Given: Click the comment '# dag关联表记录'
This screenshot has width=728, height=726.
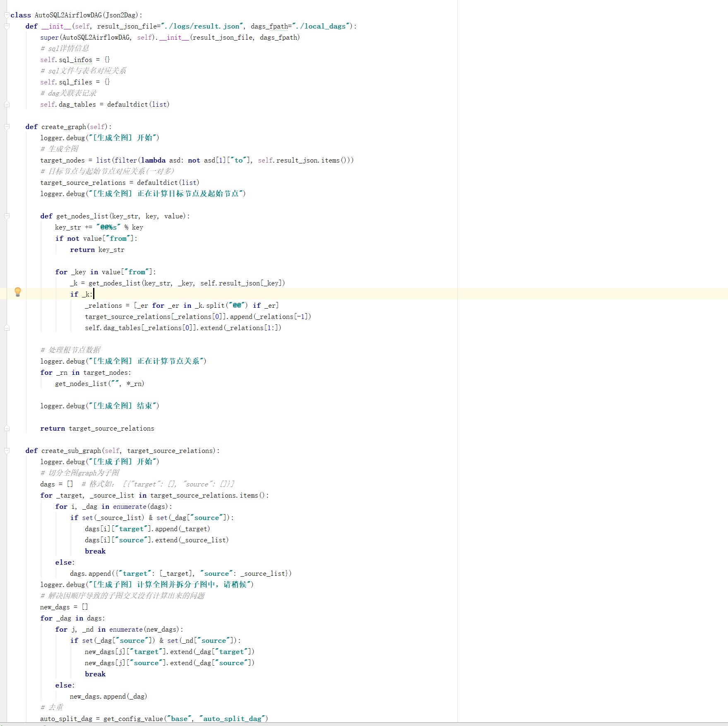Looking at the screenshot, I should click(x=68, y=93).
